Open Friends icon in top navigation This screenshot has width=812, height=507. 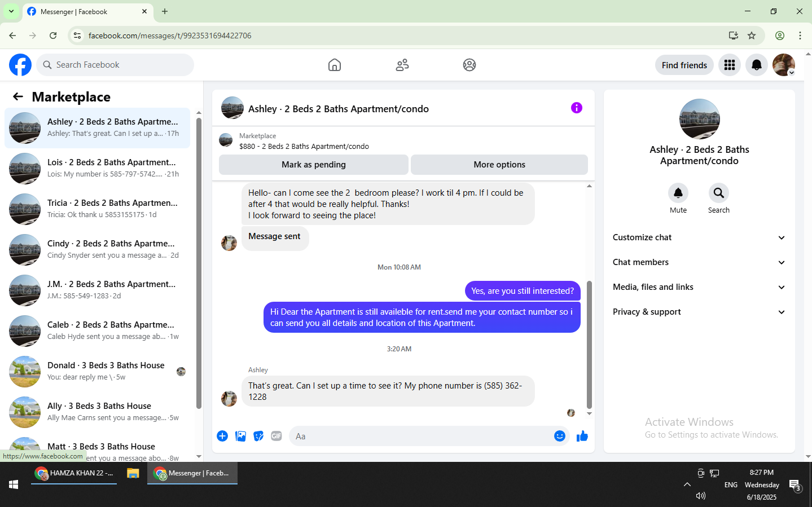(402, 65)
